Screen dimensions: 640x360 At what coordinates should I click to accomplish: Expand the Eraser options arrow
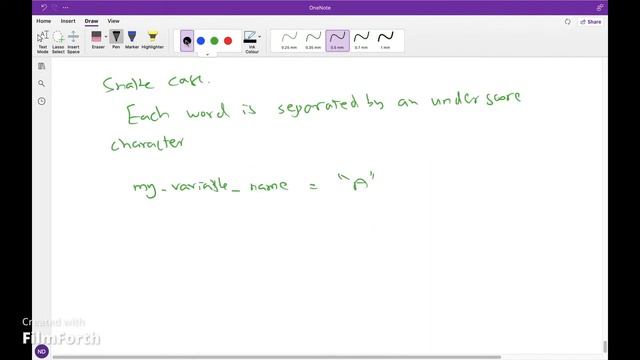(x=106, y=37)
